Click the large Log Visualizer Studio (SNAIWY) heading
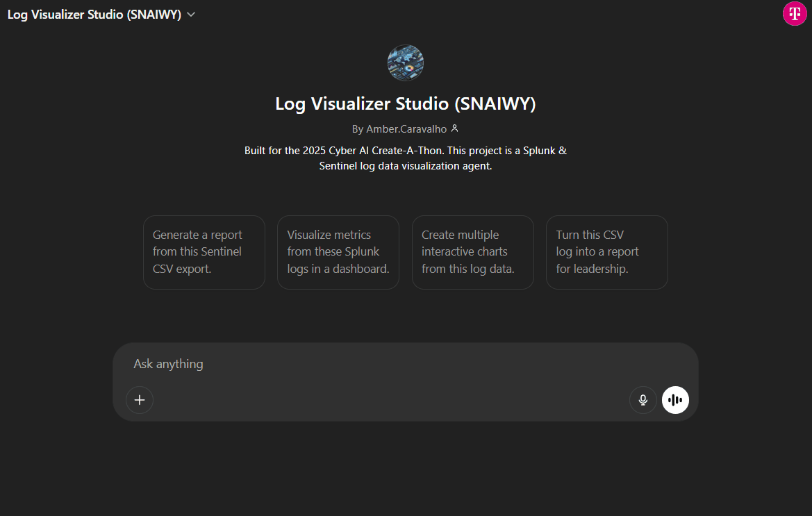The image size is (812, 516). coord(406,103)
